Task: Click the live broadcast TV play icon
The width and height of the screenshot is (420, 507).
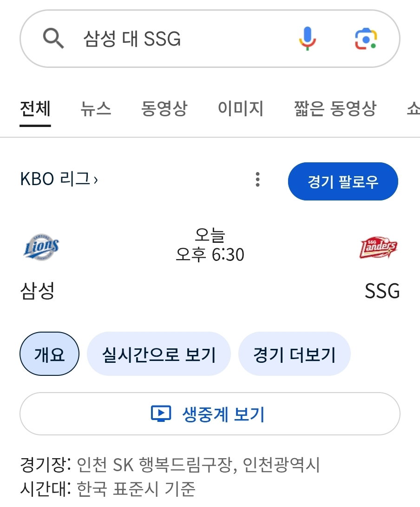Action: 161,414
